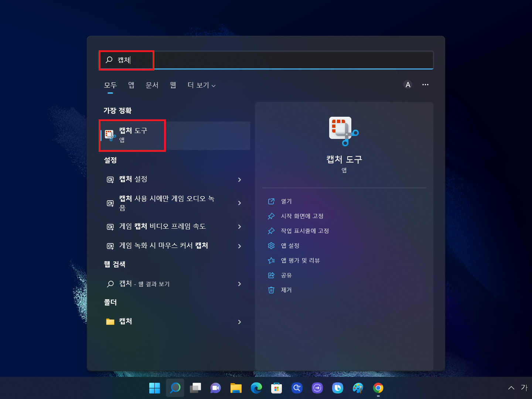The image size is (532, 399).
Task: Open the ellipsis options menu in search
Action: coord(425,85)
